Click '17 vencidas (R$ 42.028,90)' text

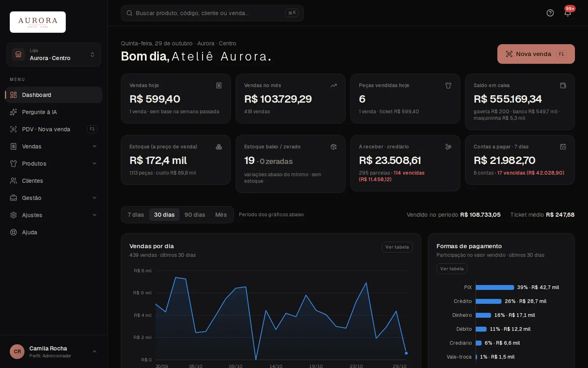[x=530, y=173]
